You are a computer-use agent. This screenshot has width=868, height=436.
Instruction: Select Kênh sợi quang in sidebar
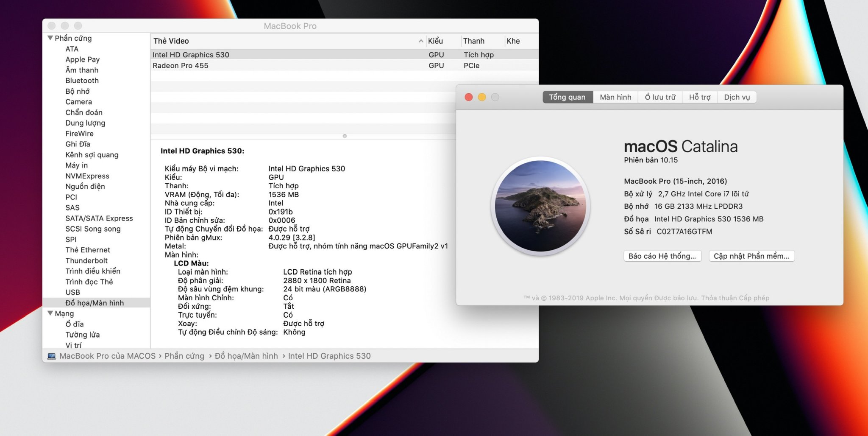(92, 155)
